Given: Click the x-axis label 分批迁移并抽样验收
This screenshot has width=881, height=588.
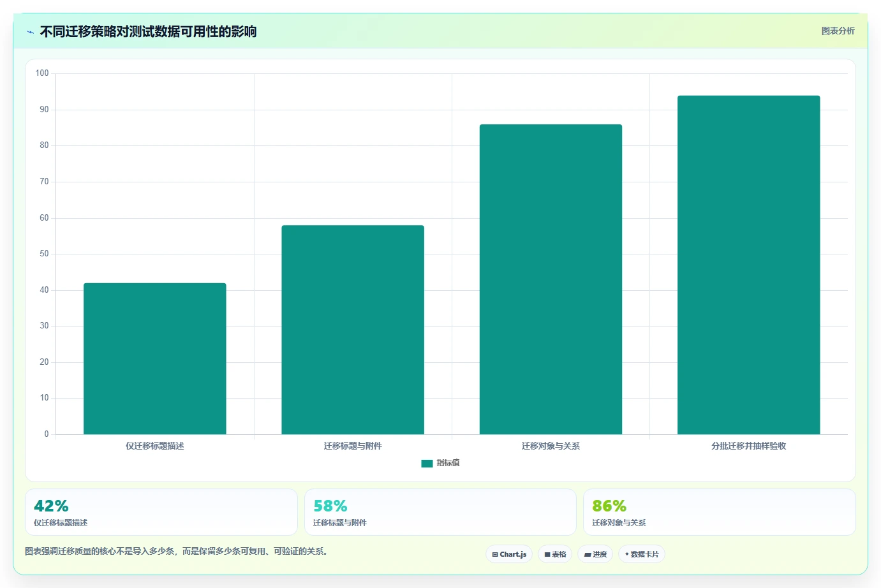Looking at the screenshot, I should 749,446.
